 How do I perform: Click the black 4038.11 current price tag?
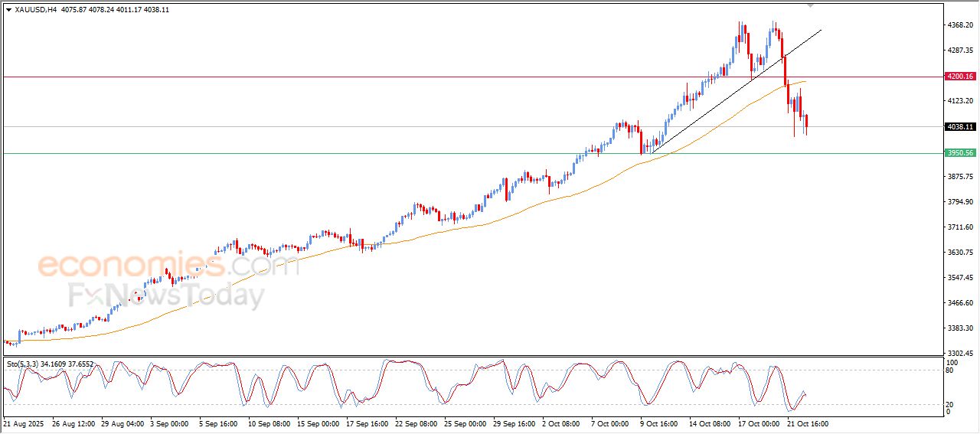point(959,127)
